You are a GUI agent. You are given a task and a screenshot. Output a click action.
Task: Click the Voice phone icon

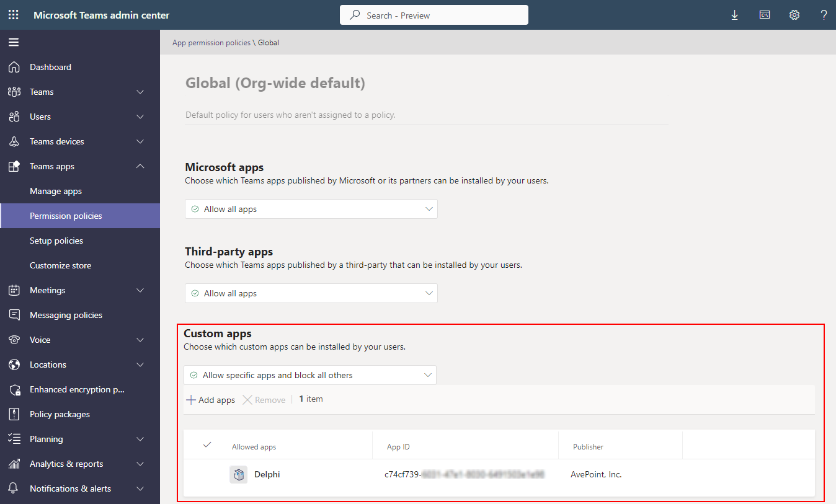click(14, 340)
